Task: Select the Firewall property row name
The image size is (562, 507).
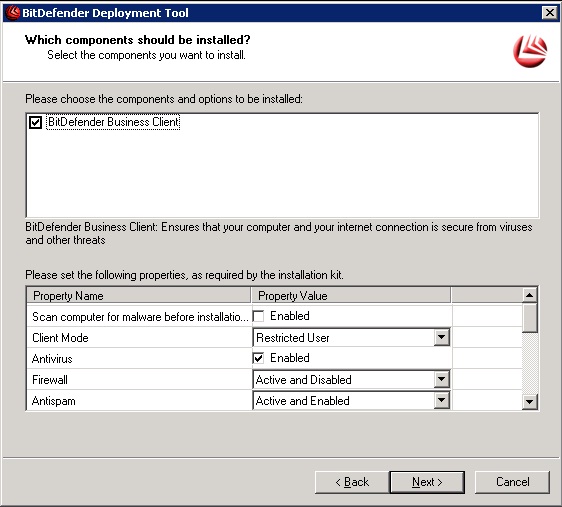Action: tap(50, 379)
